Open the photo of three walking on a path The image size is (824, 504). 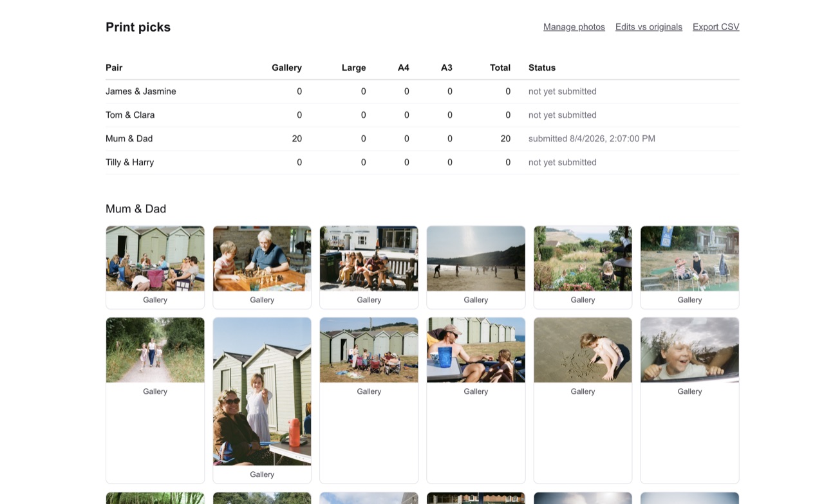pyautogui.click(x=155, y=350)
